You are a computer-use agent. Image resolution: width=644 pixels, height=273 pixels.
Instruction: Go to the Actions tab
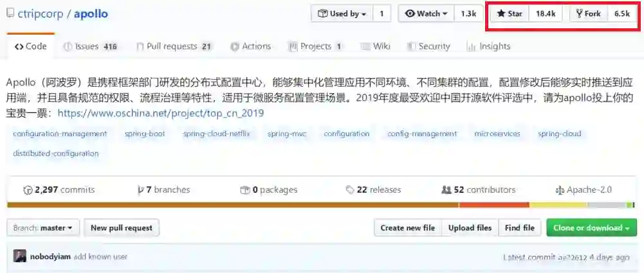coord(250,46)
